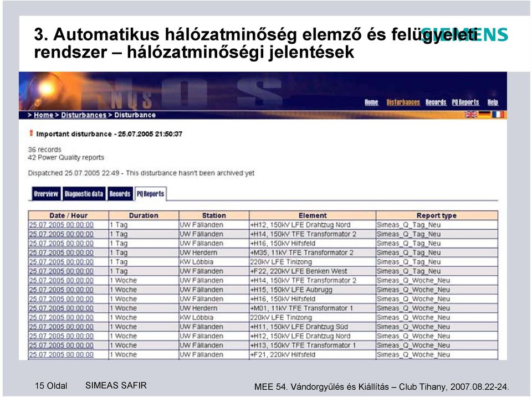Switch to the Records tab below the summary
Viewport: 532px width, 397px height.
[120, 194]
